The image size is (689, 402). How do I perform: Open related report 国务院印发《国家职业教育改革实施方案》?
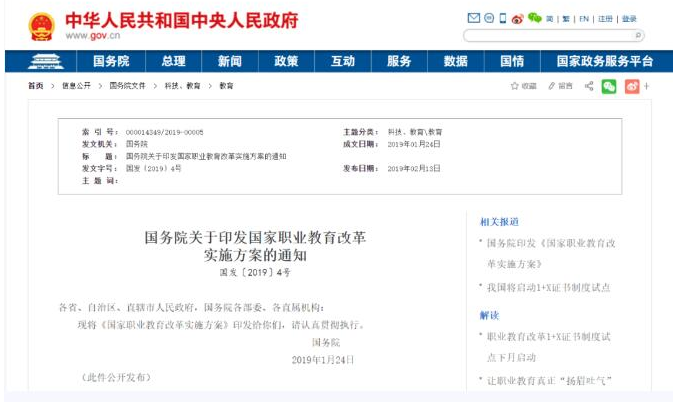tap(551, 254)
